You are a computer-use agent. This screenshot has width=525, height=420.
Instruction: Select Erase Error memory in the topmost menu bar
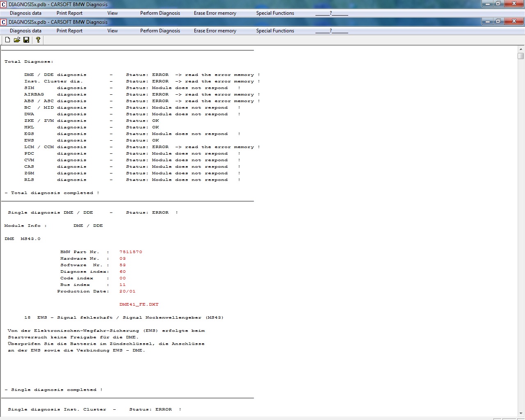[x=215, y=13]
